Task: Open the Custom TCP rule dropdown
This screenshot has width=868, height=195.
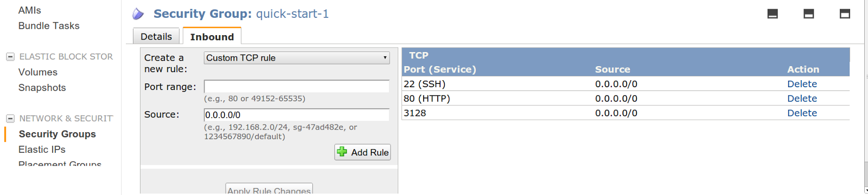Action: (x=297, y=58)
